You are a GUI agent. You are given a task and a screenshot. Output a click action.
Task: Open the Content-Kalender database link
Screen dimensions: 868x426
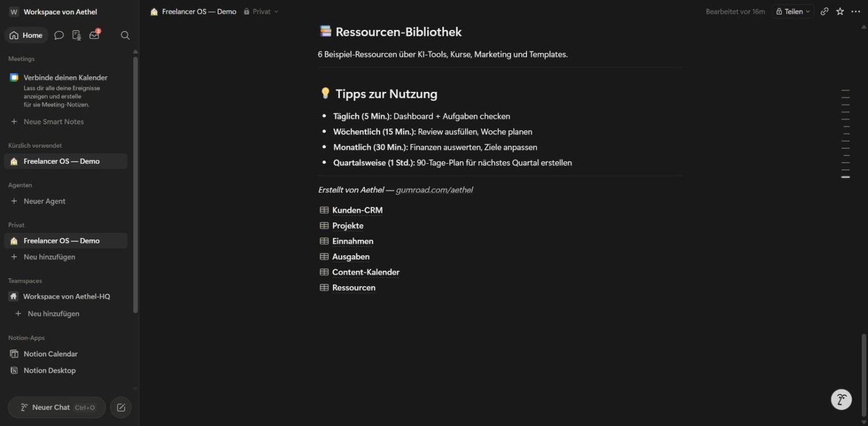pyautogui.click(x=366, y=272)
